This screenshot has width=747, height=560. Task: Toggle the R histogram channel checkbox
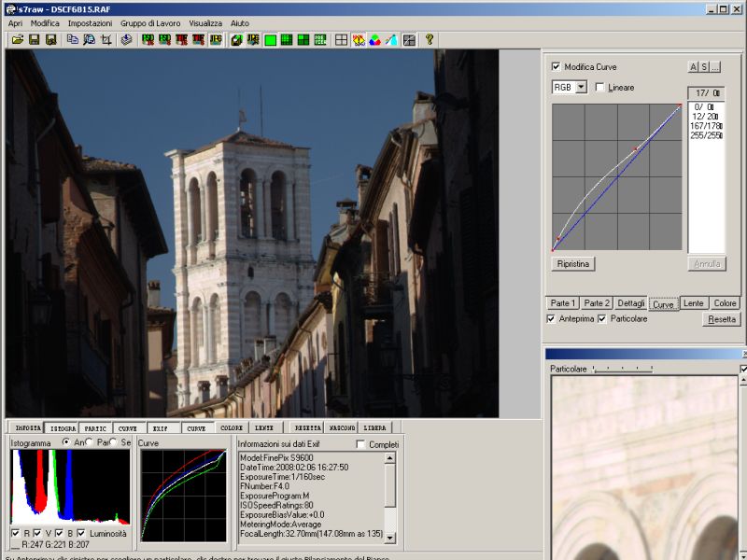pos(16,533)
